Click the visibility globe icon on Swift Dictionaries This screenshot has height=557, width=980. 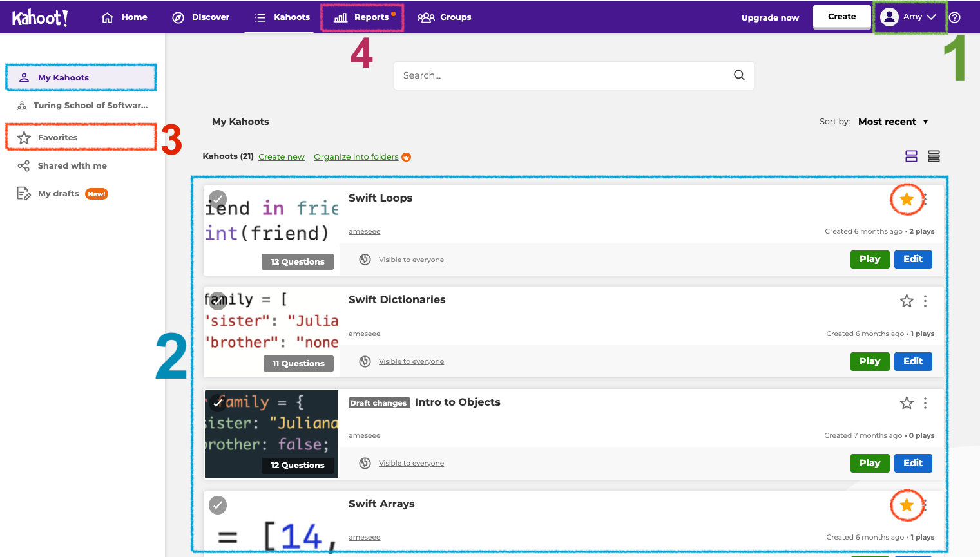tap(365, 361)
